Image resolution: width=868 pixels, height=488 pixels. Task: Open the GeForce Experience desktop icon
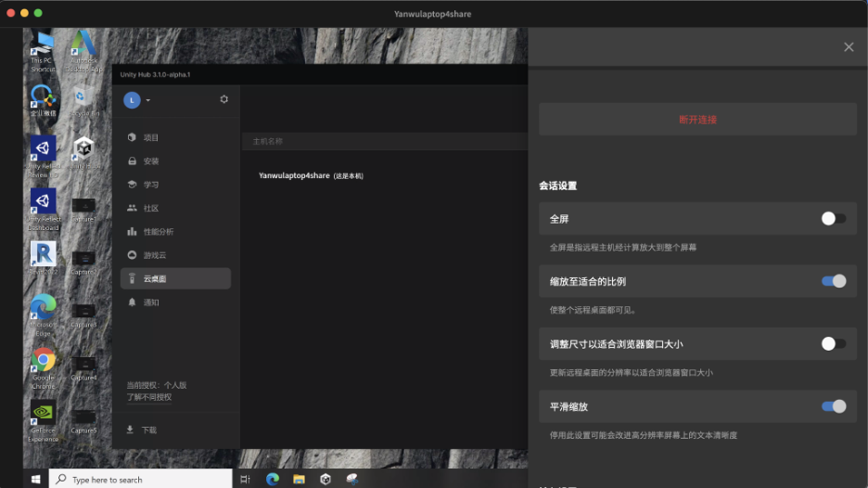click(x=43, y=421)
